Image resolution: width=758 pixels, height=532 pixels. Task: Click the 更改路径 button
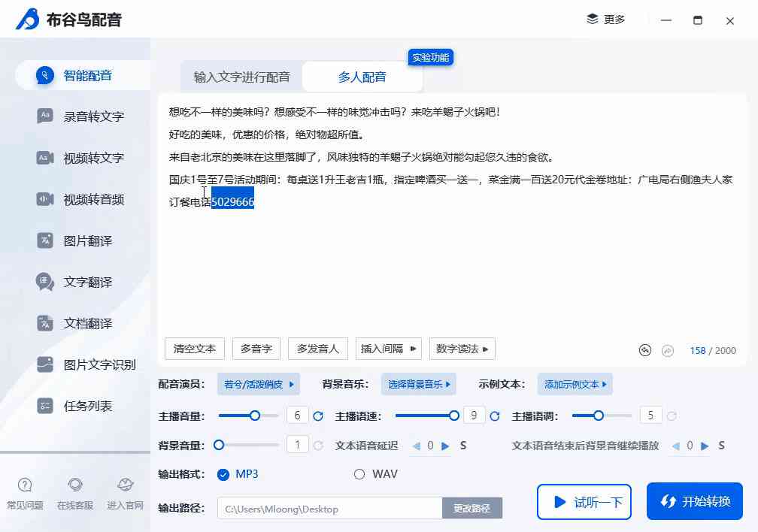(x=472, y=508)
